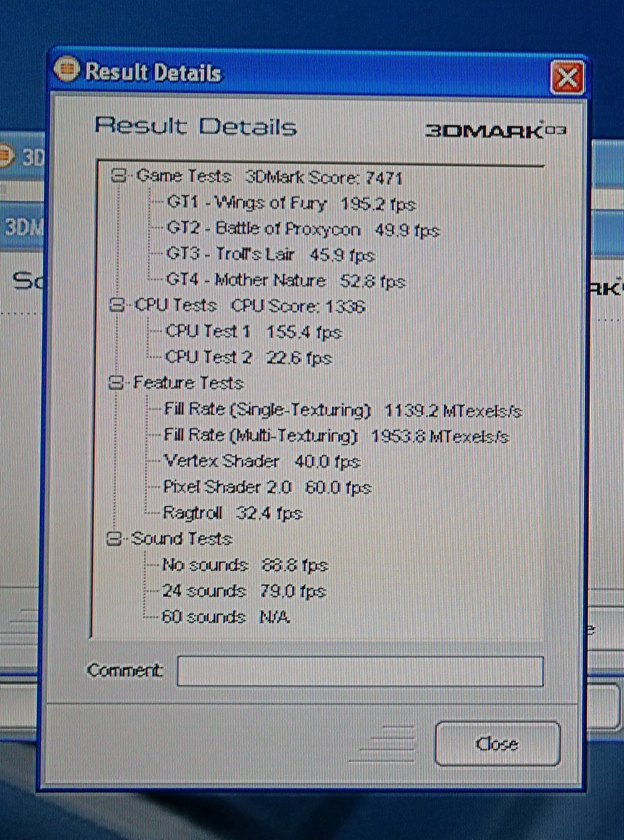This screenshot has height=840, width=624.
Task: Select the '60 sounds N/A' row
Action: coord(225,617)
